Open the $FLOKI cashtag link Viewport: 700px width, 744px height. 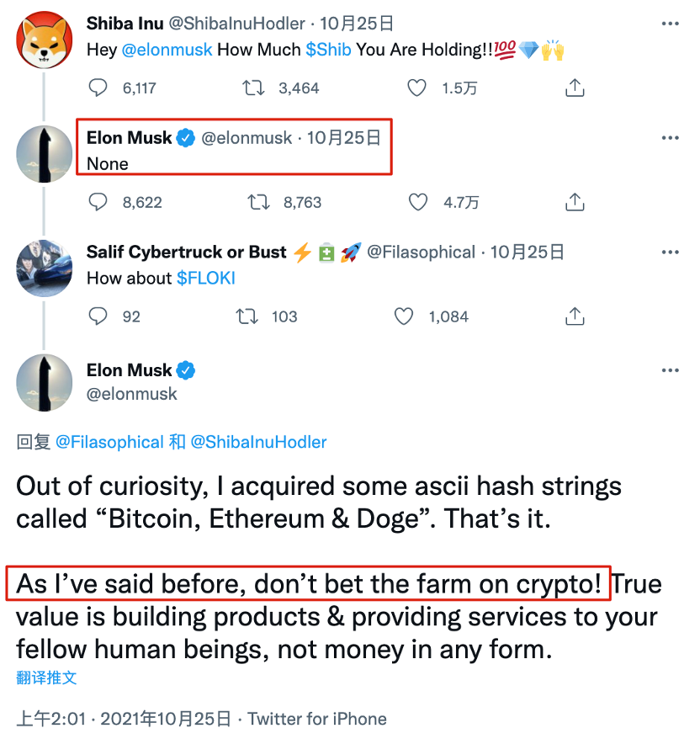pyautogui.click(x=206, y=279)
